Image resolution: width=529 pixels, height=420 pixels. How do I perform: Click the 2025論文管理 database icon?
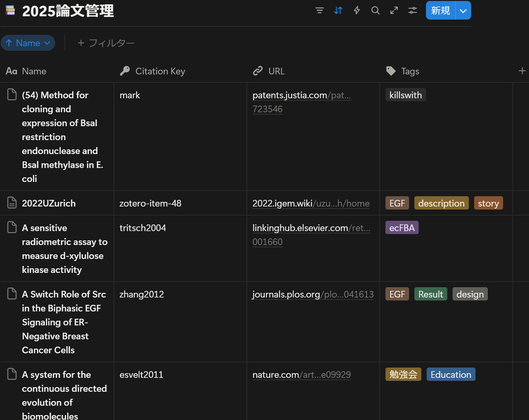[x=10, y=11]
